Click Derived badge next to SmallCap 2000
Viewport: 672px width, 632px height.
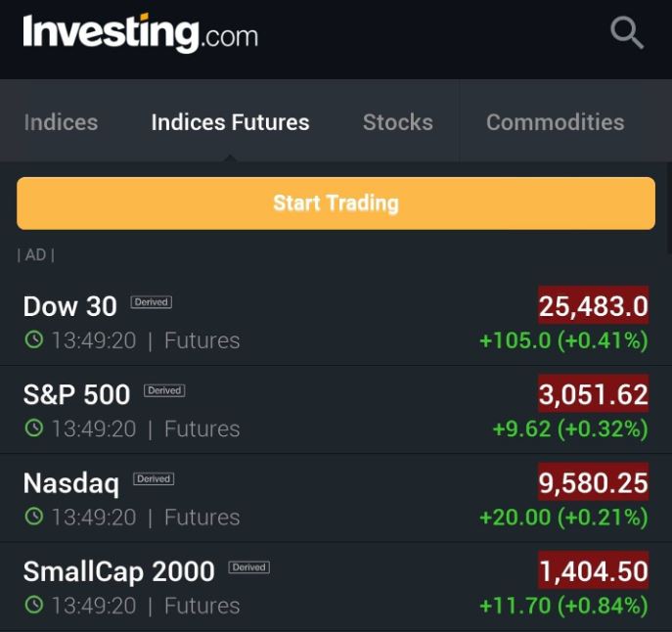(x=249, y=567)
